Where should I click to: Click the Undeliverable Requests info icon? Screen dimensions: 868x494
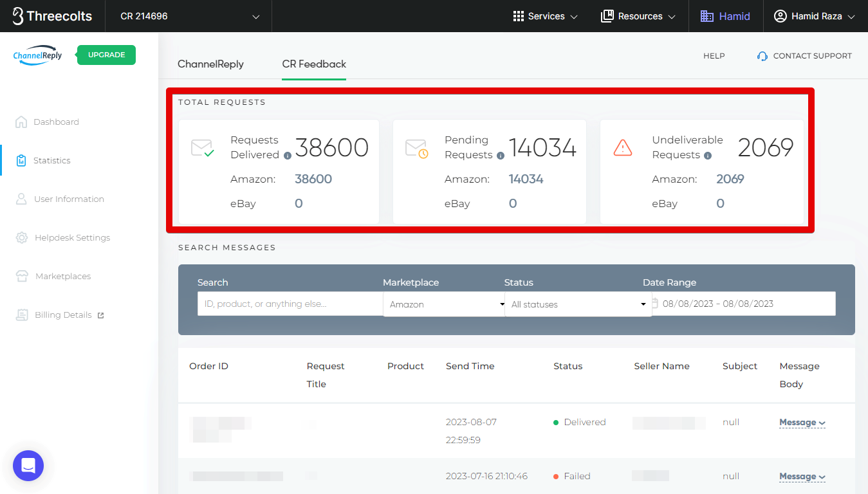coord(708,156)
